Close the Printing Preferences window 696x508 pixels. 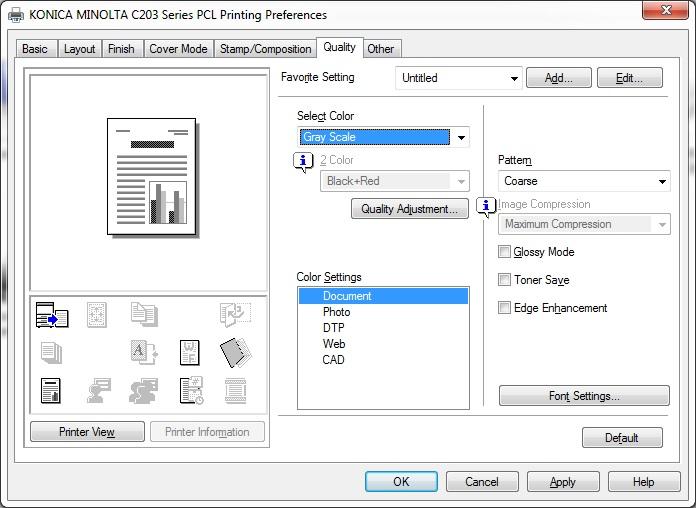point(665,11)
